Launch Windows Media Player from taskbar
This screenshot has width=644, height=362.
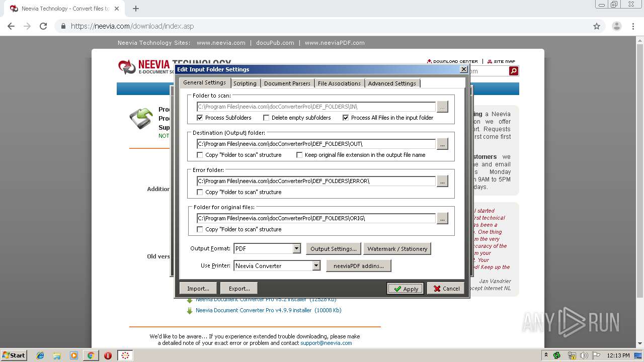(x=74, y=355)
